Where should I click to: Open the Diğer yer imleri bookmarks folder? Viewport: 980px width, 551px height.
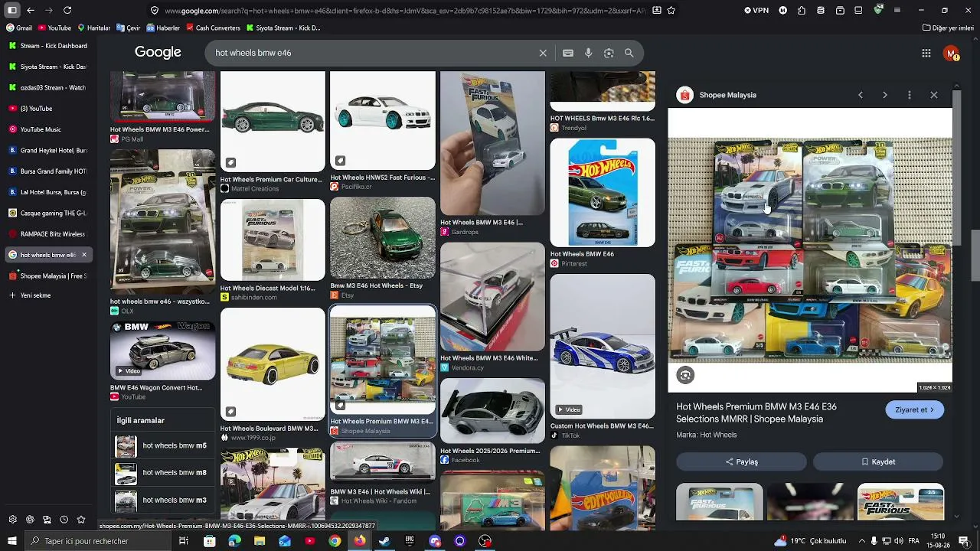948,28
